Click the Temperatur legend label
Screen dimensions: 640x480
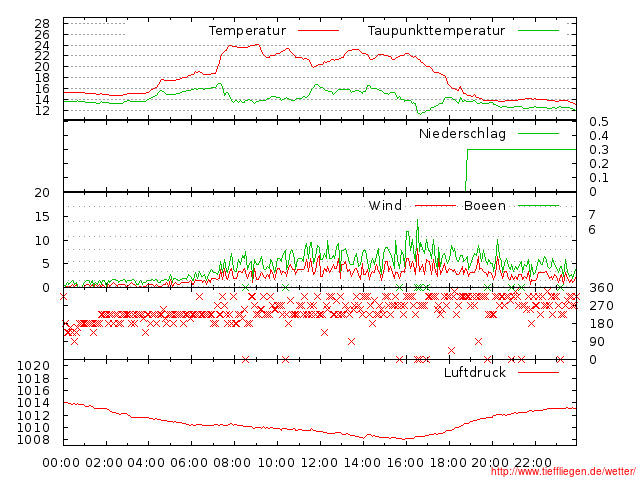coord(247,31)
